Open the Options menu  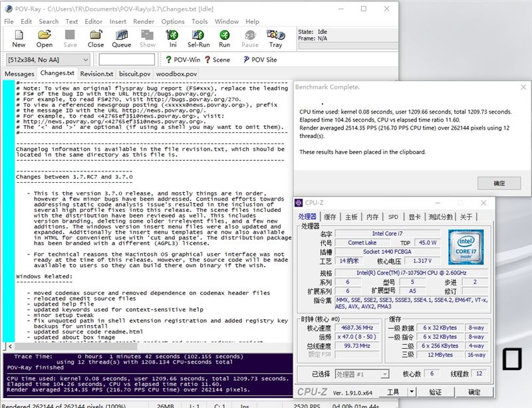[x=173, y=21]
